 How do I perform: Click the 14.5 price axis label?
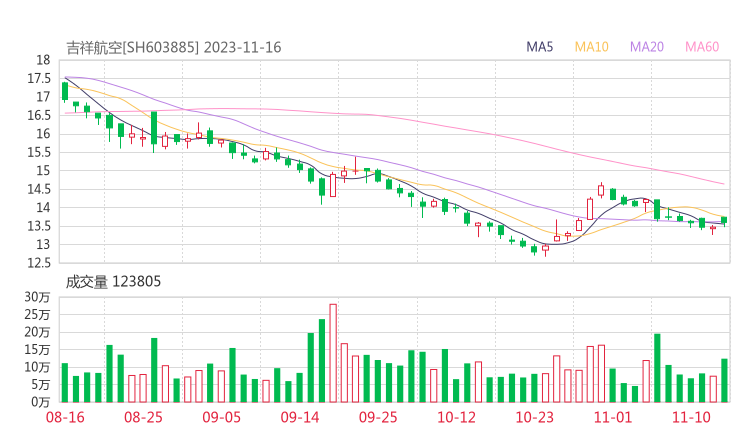(x=39, y=189)
